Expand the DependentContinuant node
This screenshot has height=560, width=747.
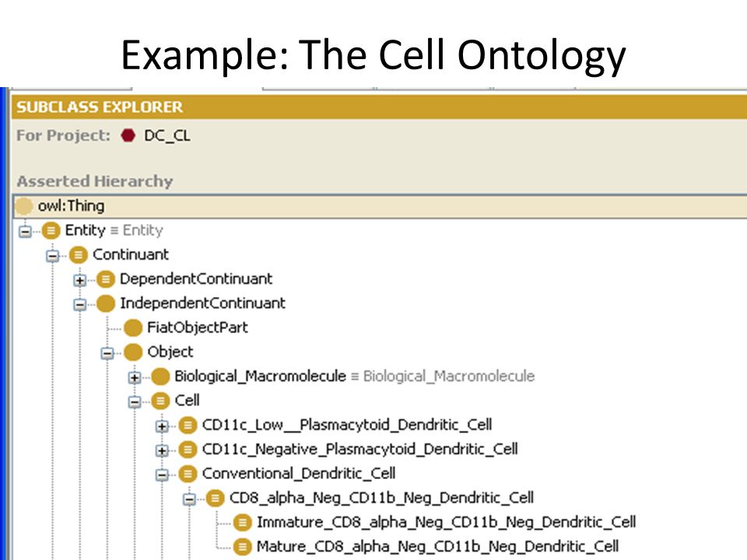click(x=79, y=281)
